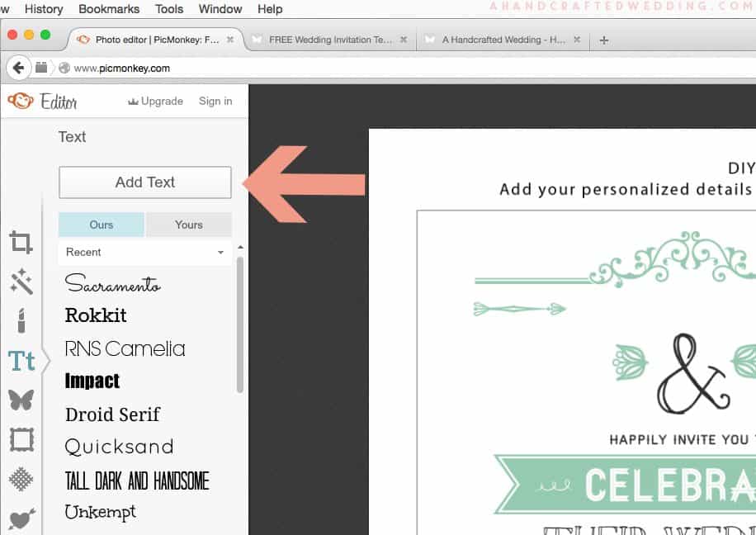The width and height of the screenshot is (756, 535).
Task: Open the Overlays butterfly tool
Action: click(21, 400)
